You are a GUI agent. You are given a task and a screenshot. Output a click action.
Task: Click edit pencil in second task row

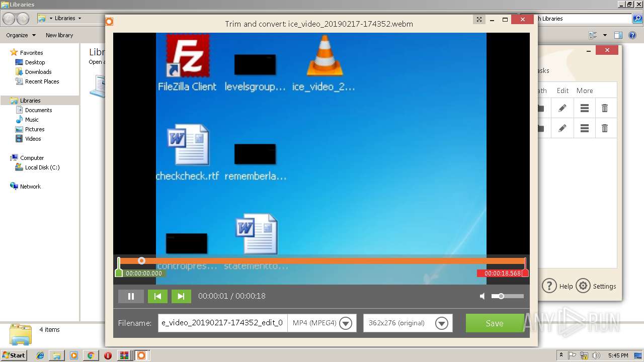[x=562, y=128]
